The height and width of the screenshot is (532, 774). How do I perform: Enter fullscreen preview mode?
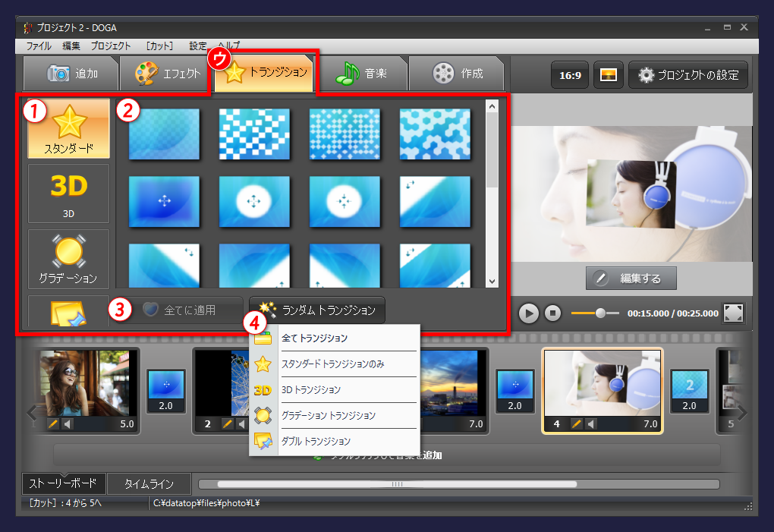[x=734, y=313]
